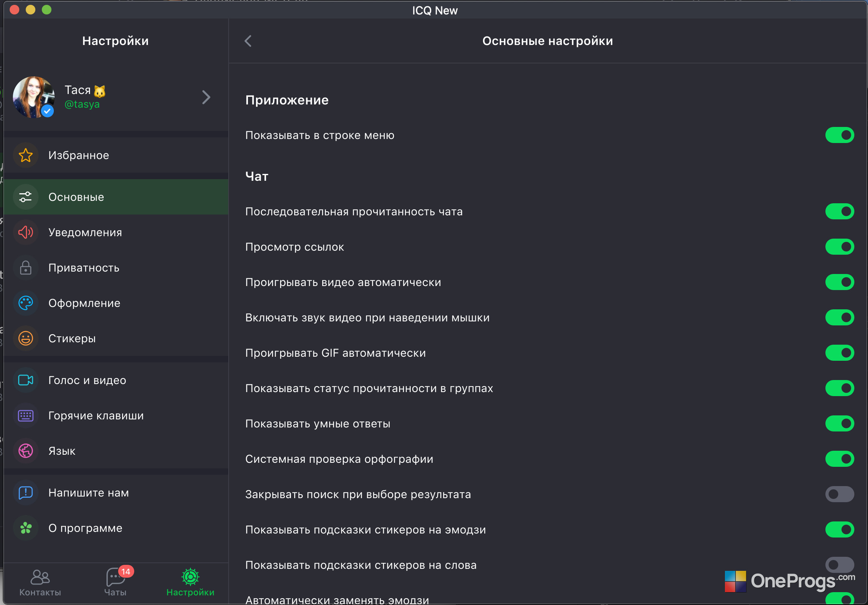Open Язык settings
This screenshot has height=605, width=868.
[x=116, y=451]
